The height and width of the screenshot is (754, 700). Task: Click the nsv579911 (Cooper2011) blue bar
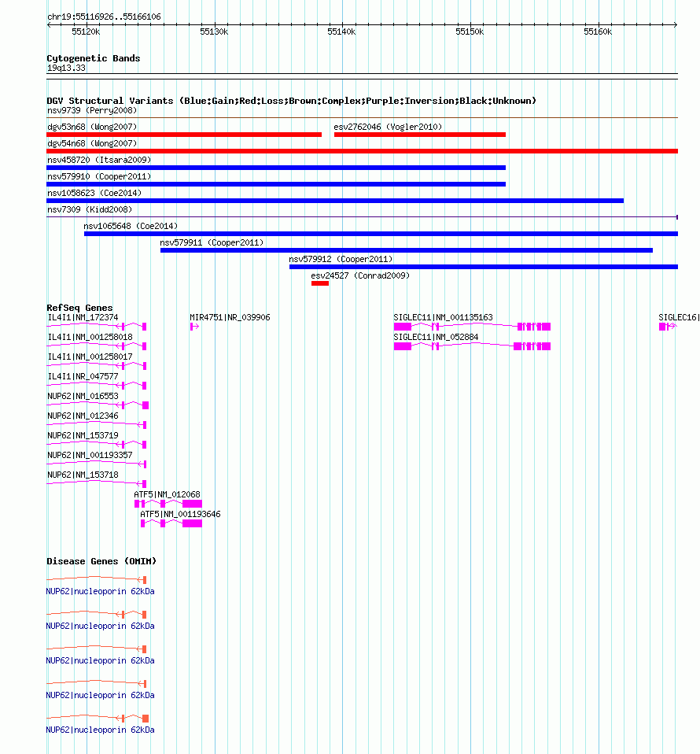pos(407,250)
